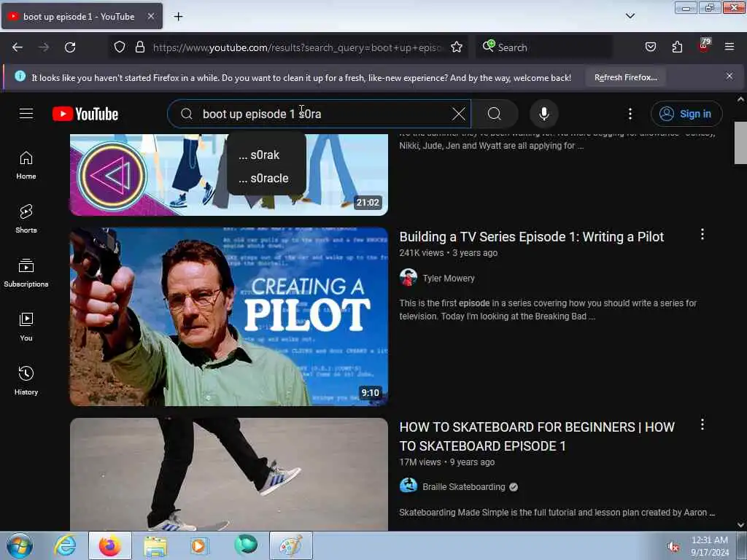Choose the '... s0rak' suggestion
This screenshot has height=560, width=747.
click(x=266, y=155)
